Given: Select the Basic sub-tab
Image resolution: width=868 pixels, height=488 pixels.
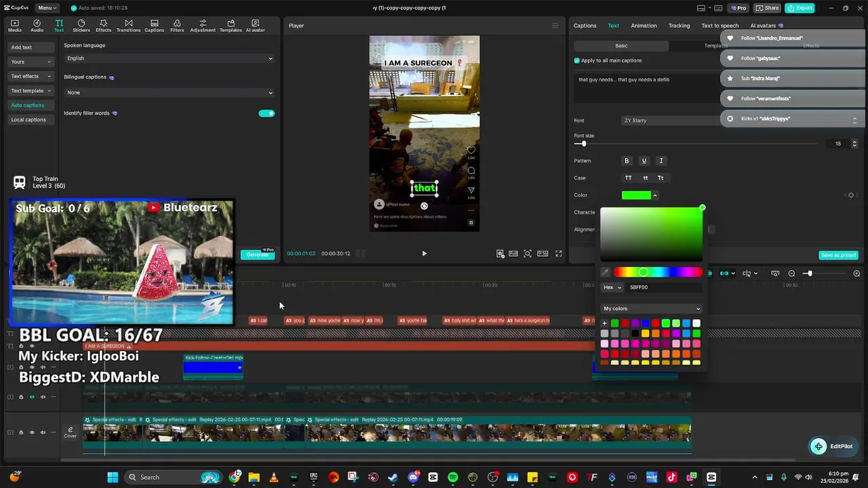Looking at the screenshot, I should (x=621, y=45).
